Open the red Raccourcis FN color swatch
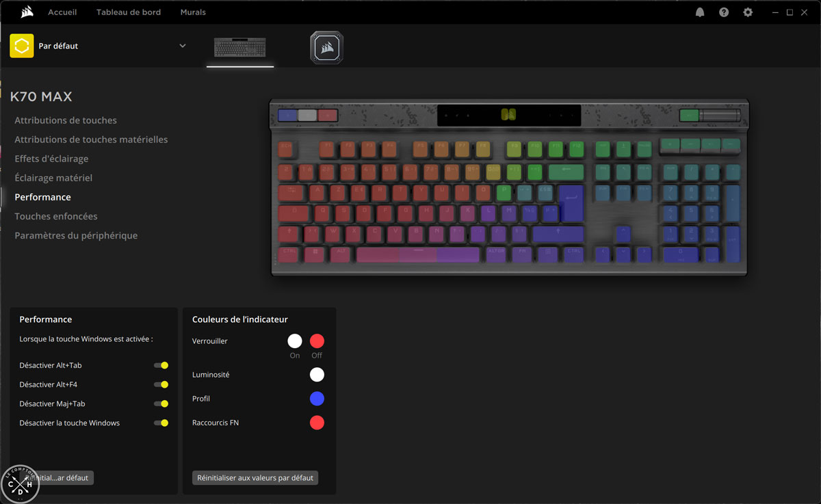The width and height of the screenshot is (821, 504). click(x=317, y=423)
